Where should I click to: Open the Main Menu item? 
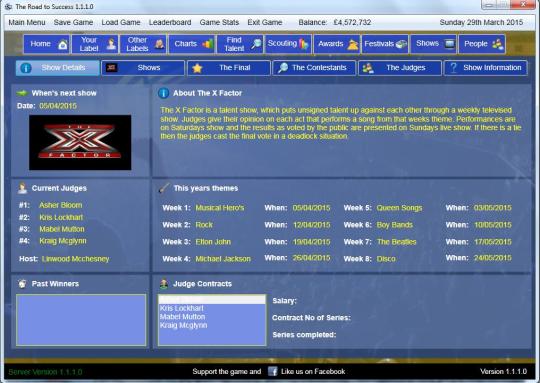pos(27,22)
